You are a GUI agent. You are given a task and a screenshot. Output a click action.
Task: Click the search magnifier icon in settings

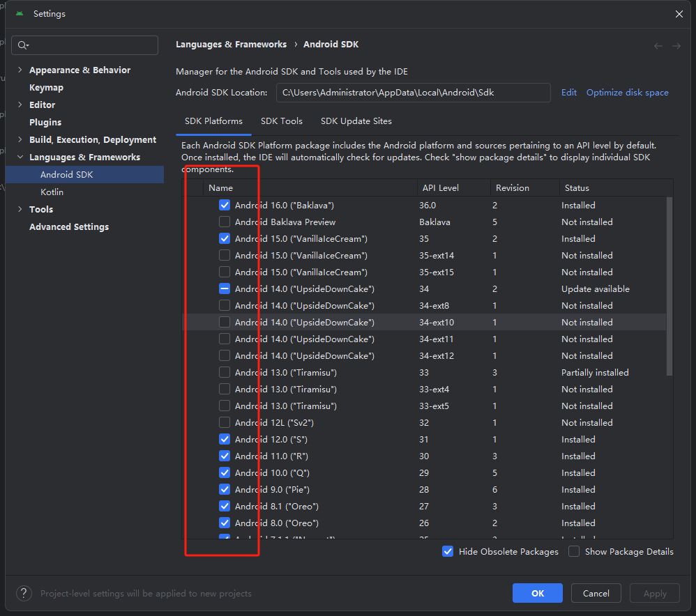tap(22, 45)
